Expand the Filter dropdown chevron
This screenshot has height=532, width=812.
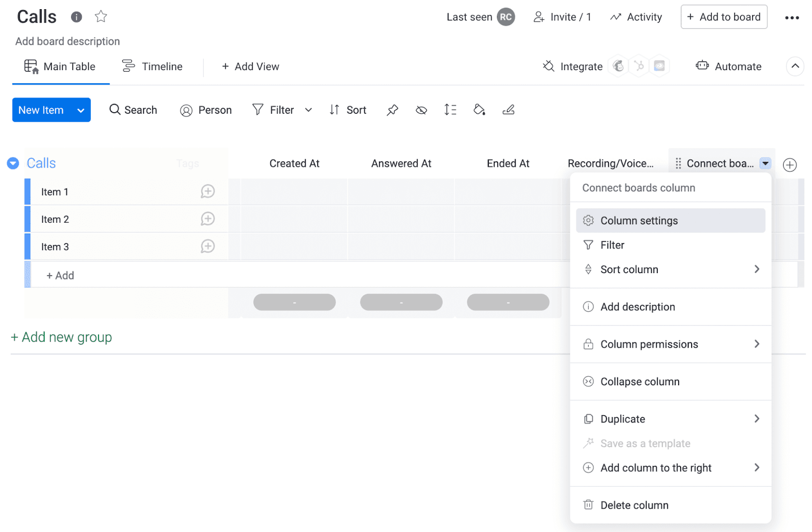tap(309, 110)
